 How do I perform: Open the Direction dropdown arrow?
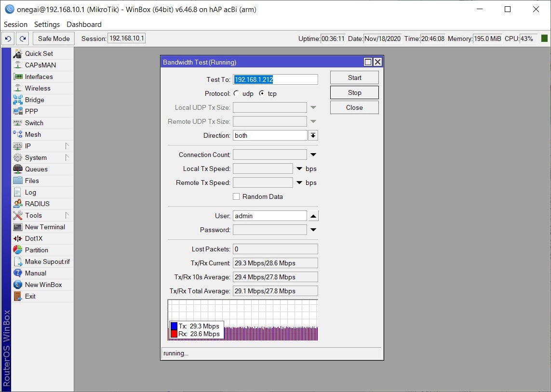click(313, 135)
